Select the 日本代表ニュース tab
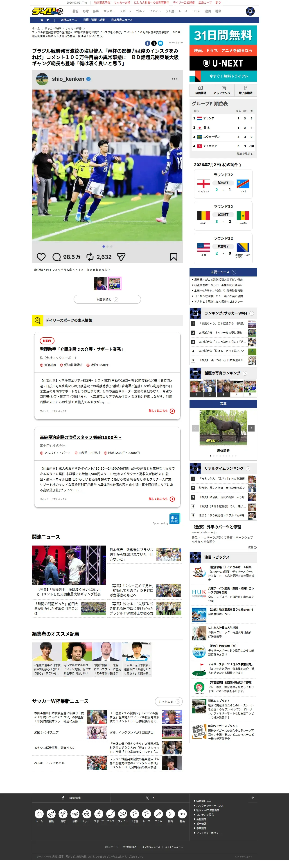 pyautogui.click(x=122, y=20)
